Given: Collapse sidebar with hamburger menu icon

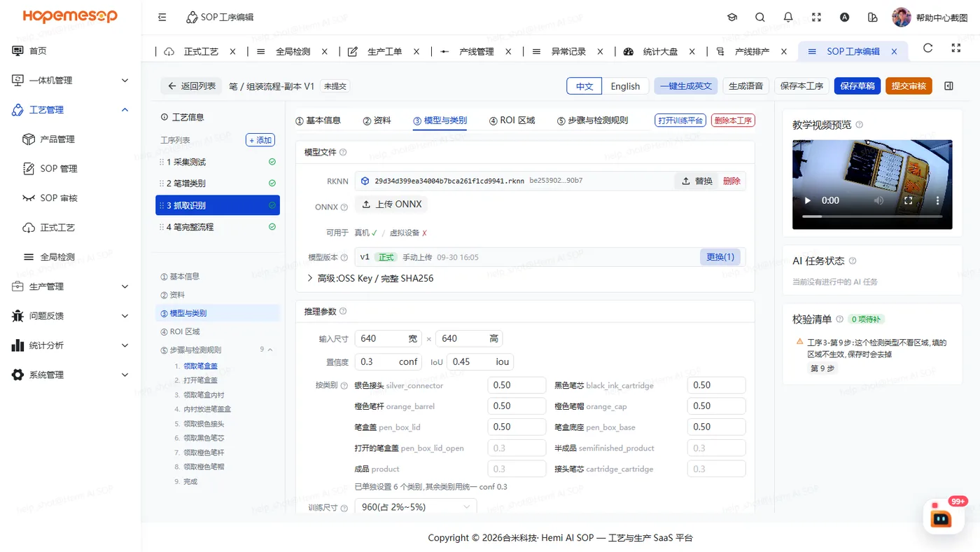Looking at the screenshot, I should [x=162, y=17].
